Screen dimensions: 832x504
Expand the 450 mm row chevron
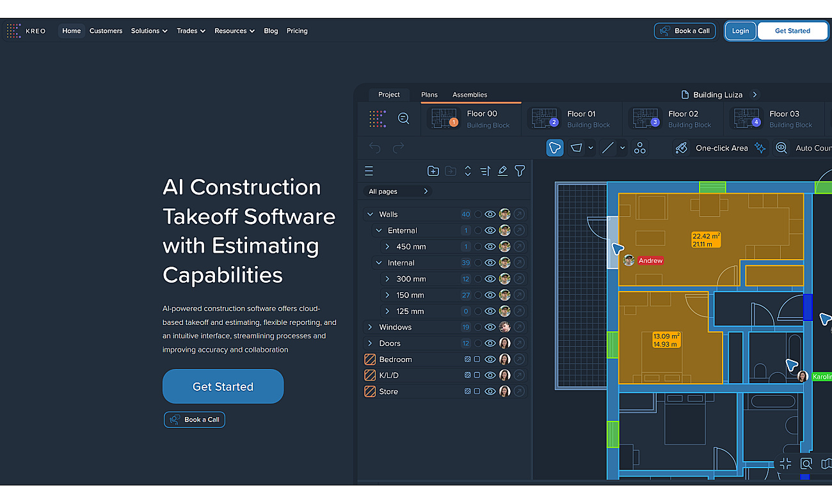tap(387, 246)
